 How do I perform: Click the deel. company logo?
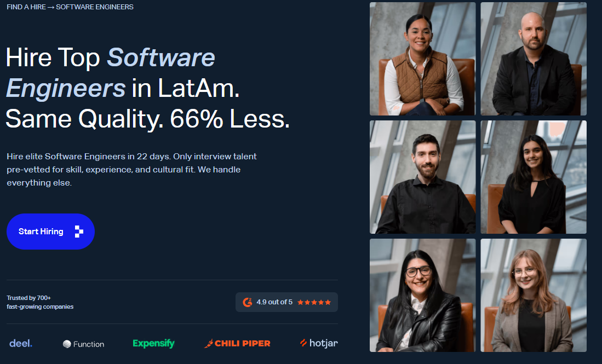point(21,343)
